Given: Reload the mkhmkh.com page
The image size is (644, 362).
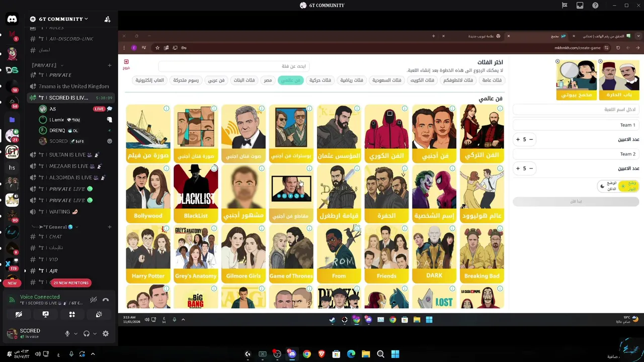Looking at the screenshot, I should coord(618,48).
